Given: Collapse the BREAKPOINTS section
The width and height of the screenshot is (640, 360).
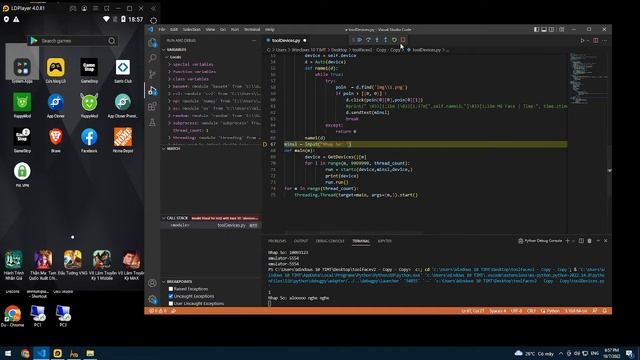Looking at the screenshot, I should pos(179,282).
